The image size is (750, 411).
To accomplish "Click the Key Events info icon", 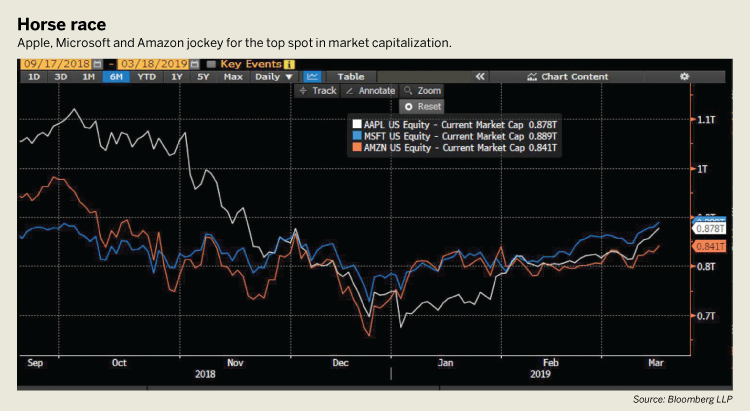I will pos(289,64).
